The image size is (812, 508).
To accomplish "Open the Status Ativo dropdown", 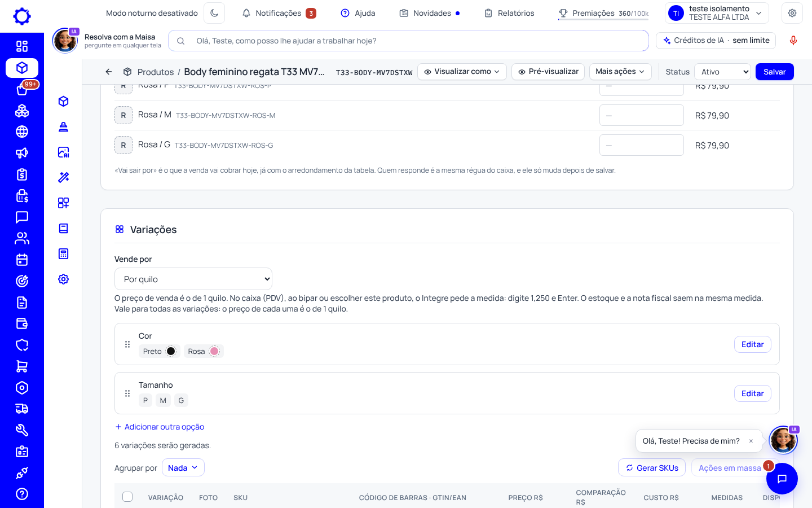I will coord(723,72).
